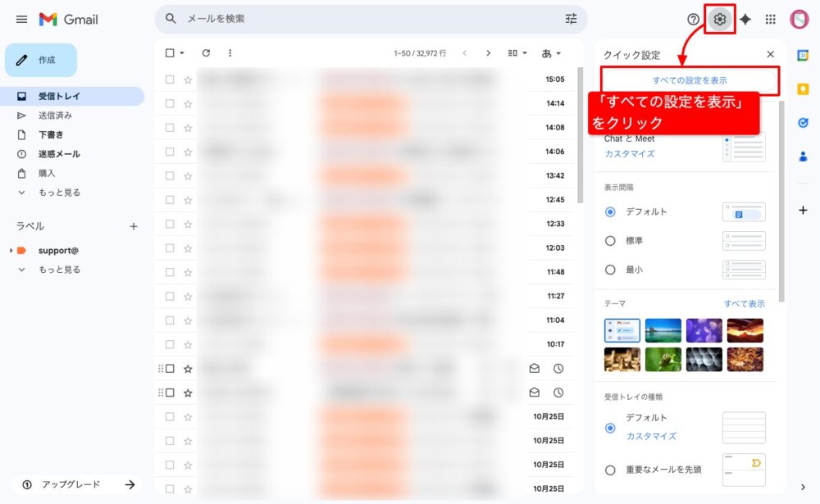The image size is (820, 504).
Task: Expand the support@ label
Action: [x=11, y=251]
